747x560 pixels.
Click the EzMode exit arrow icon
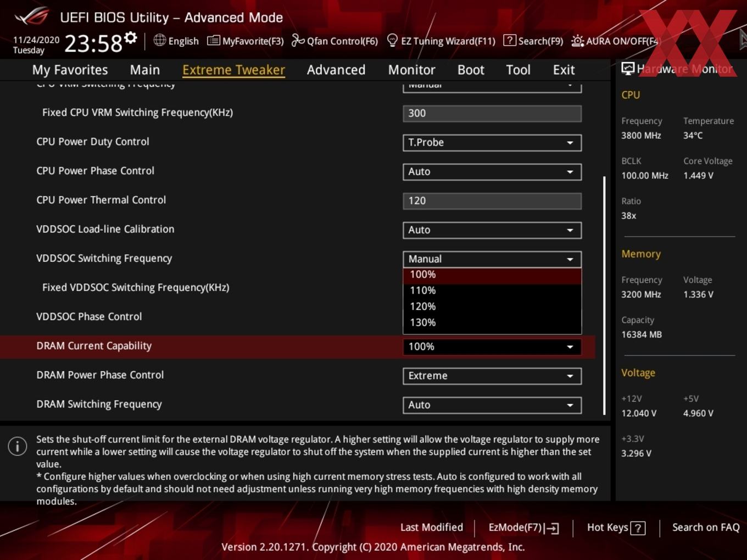553,528
